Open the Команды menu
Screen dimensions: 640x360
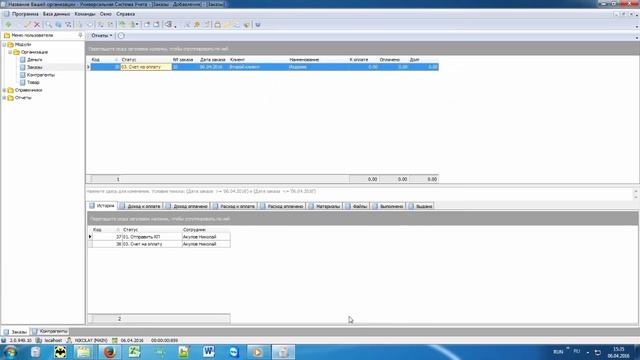pyautogui.click(x=85, y=14)
